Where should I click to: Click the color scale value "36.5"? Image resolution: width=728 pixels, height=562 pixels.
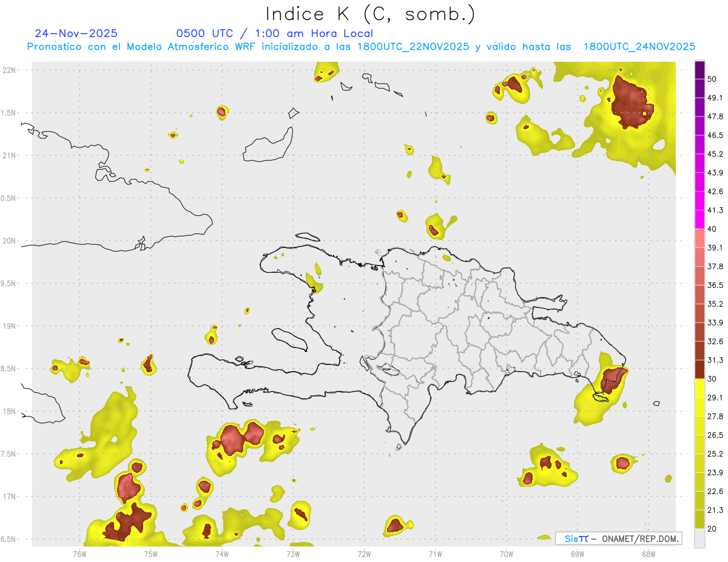[x=715, y=285]
